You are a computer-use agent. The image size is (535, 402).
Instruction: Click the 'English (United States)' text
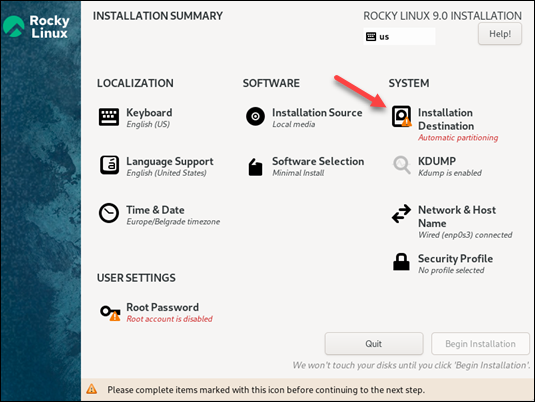(x=166, y=173)
